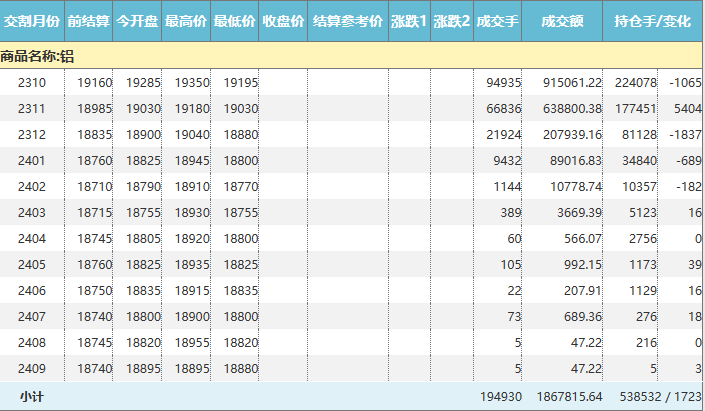Click the 最高价 column header

[186, 21]
